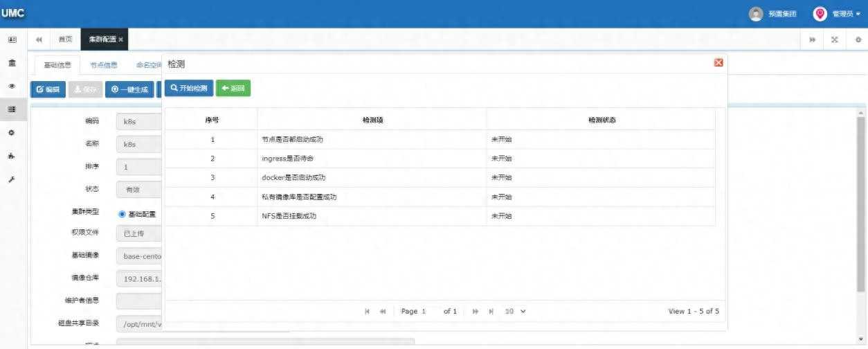Open the ID card sidebar icon
868x349 pixels.
[12, 40]
